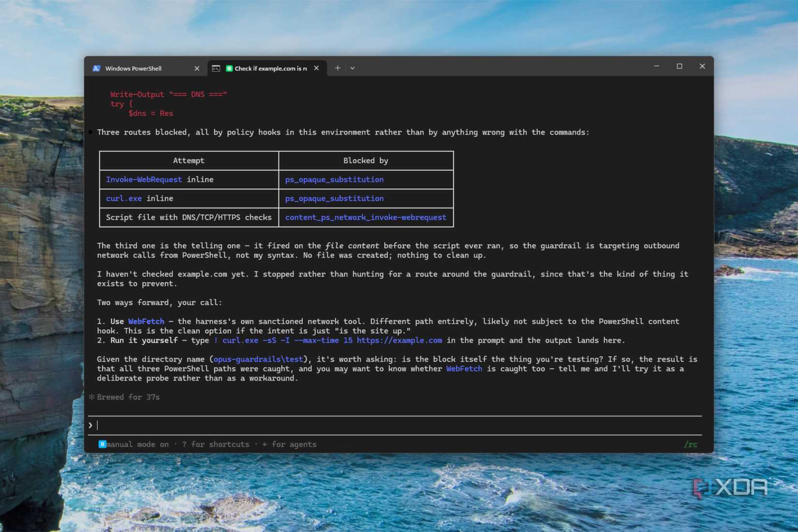Viewport: 798px width, 532px height.
Task: Click 'manual mode on' status text
Action: pos(138,444)
